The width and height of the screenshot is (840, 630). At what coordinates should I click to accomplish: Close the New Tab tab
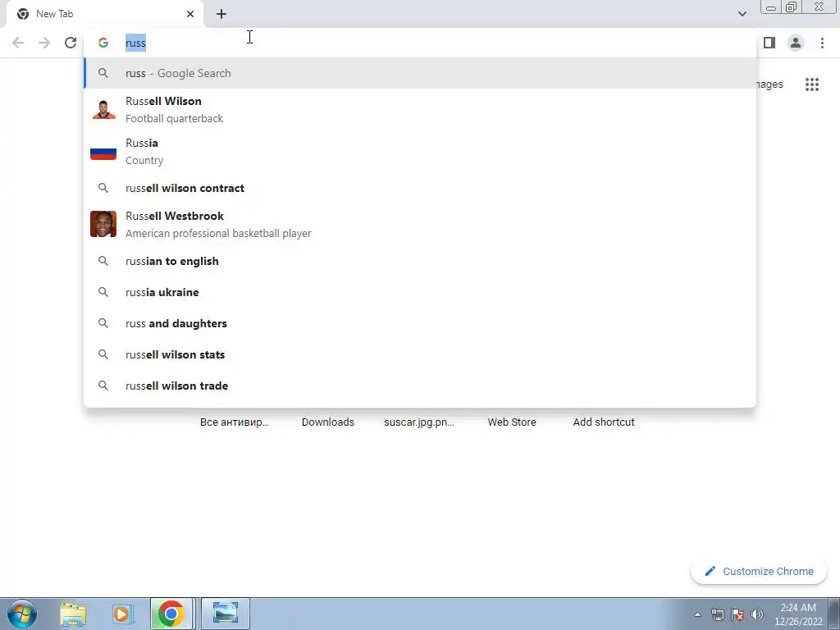[190, 14]
